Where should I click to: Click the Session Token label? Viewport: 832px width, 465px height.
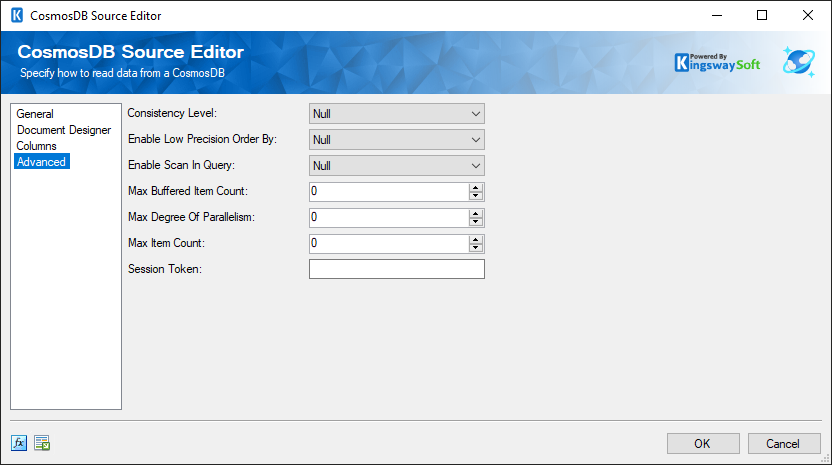(x=165, y=269)
